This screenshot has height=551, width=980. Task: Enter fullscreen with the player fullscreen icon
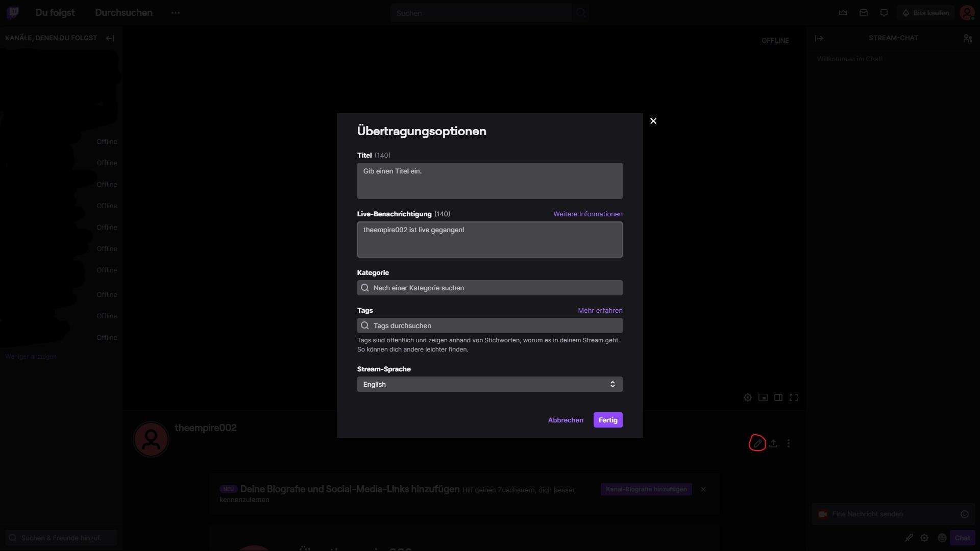tap(794, 397)
